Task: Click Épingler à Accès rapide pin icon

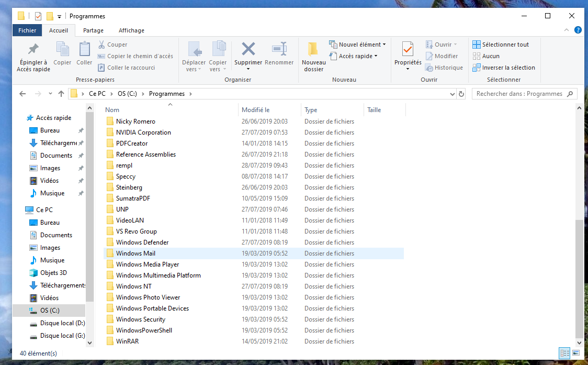Action: click(33, 49)
